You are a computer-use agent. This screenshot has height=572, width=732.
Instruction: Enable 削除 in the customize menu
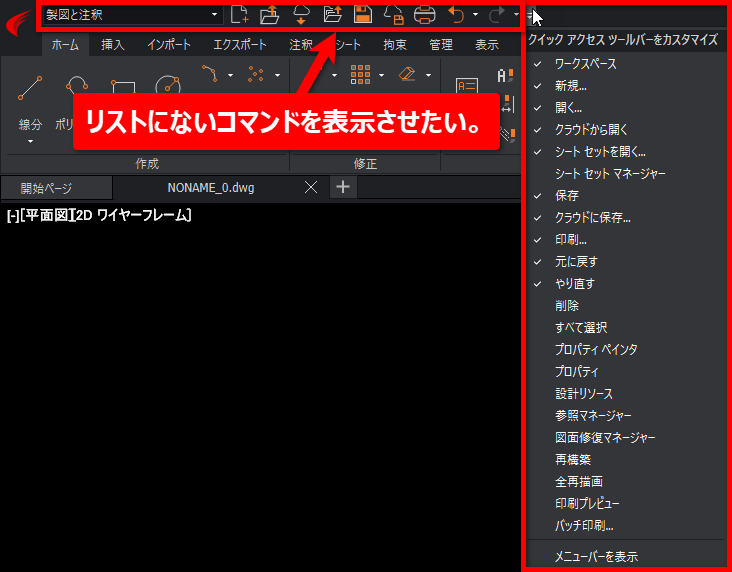tap(626, 305)
